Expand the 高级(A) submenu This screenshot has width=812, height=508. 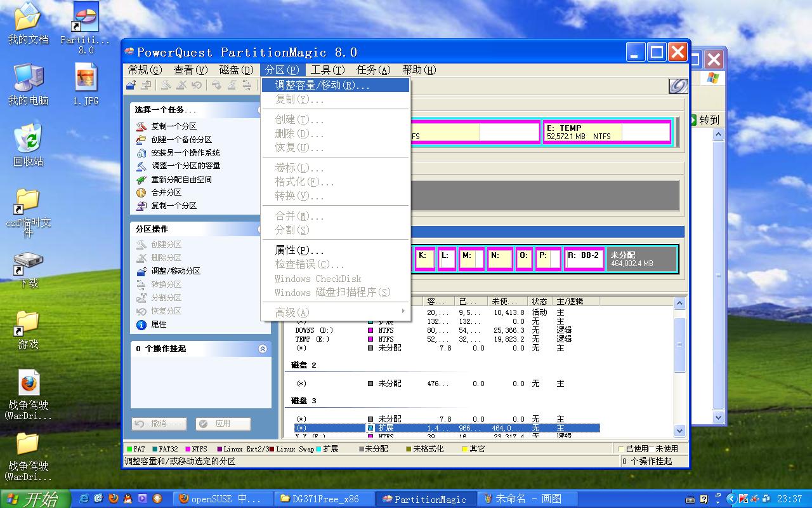pos(336,312)
